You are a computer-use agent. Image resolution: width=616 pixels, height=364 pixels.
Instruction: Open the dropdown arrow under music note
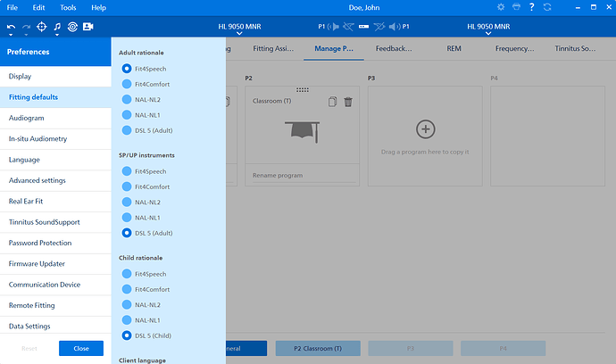pos(57,35)
